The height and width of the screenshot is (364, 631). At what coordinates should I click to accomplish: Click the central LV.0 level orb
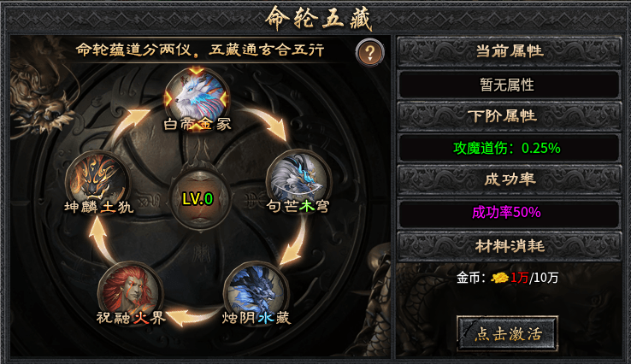point(198,199)
